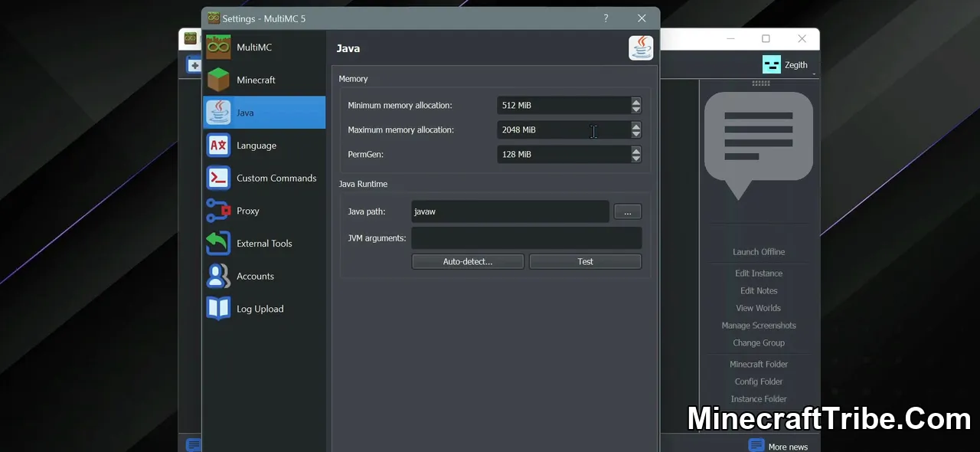980x452 pixels.
Task: Browse for the Java path with the ... button
Action: pyautogui.click(x=628, y=211)
